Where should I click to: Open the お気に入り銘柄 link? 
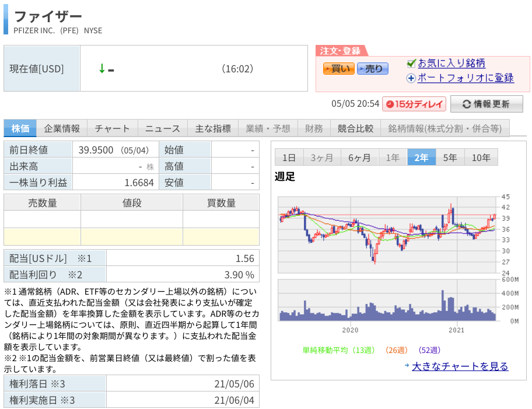(452, 63)
